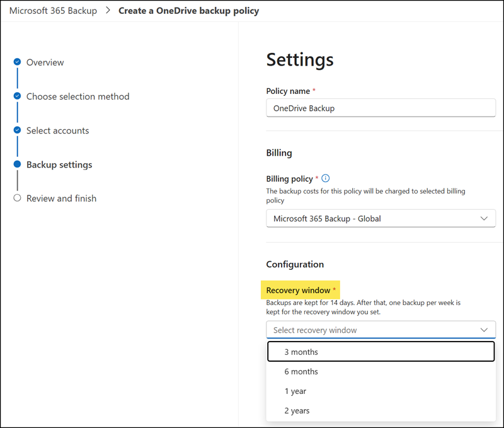Select the Backup settings step
504x428 pixels.
59,165
